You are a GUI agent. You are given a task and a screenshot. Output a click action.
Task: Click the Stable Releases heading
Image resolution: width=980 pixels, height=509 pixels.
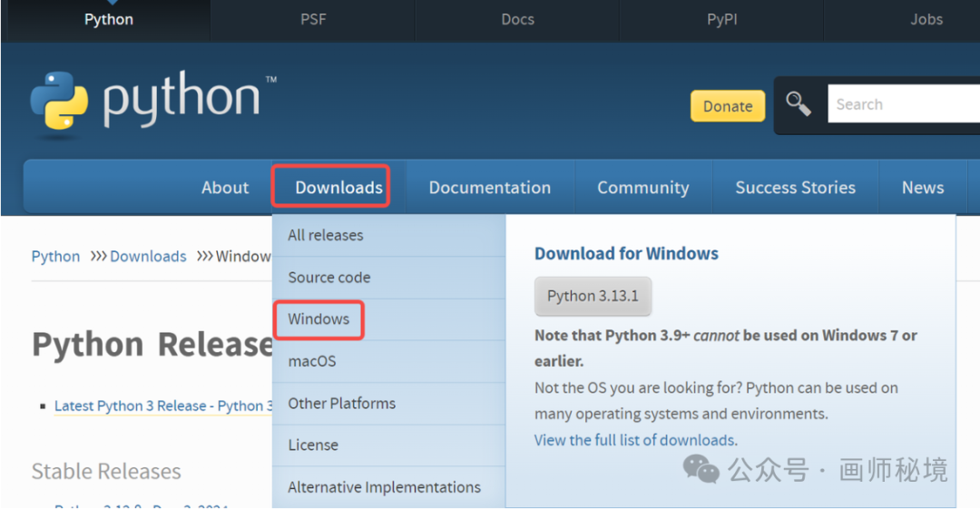point(106,472)
